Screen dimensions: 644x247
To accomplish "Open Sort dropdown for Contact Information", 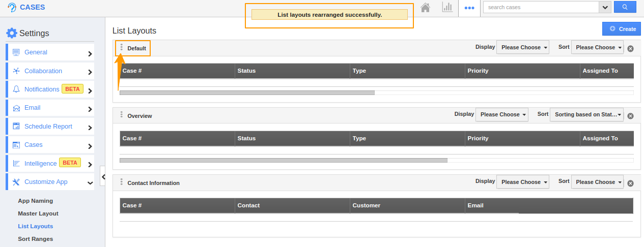I will [x=598, y=182].
